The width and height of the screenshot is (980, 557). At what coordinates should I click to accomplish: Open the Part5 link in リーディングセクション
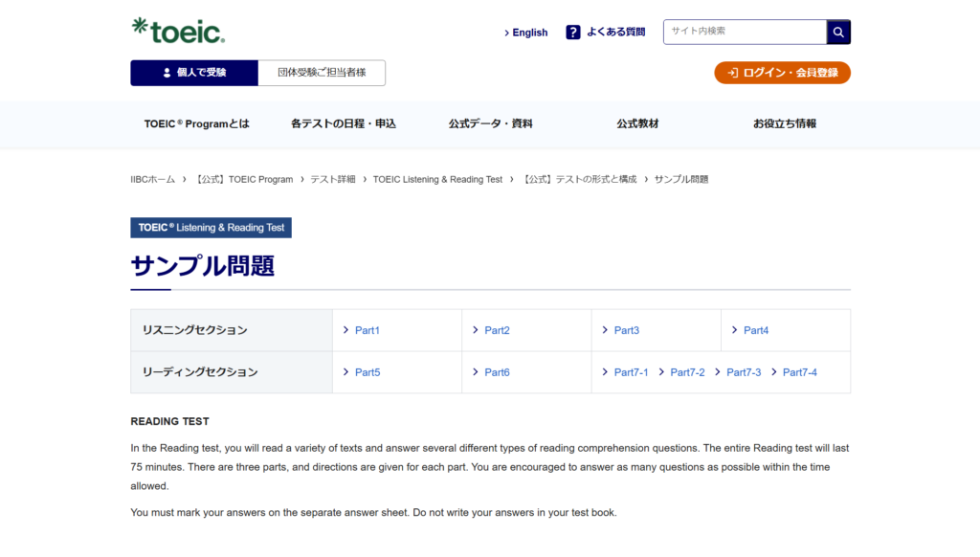(x=367, y=372)
